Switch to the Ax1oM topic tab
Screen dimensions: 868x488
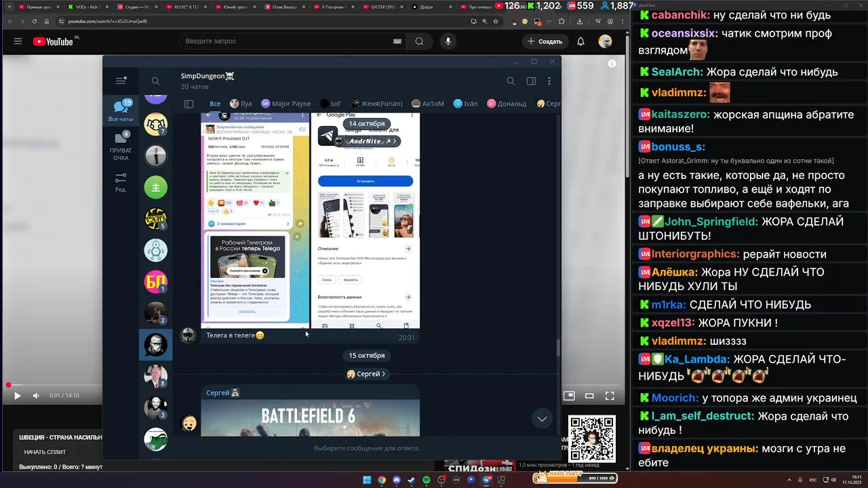tap(428, 104)
